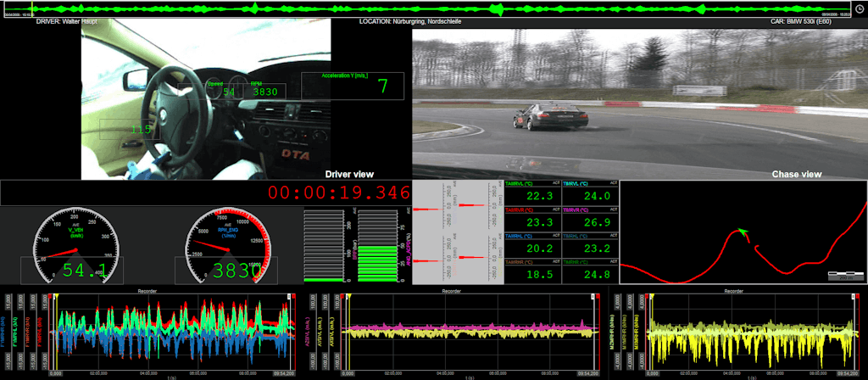Click the top-right horizontal mm deflection meter
The height and width of the screenshot is (380, 868).
[x=480, y=207]
